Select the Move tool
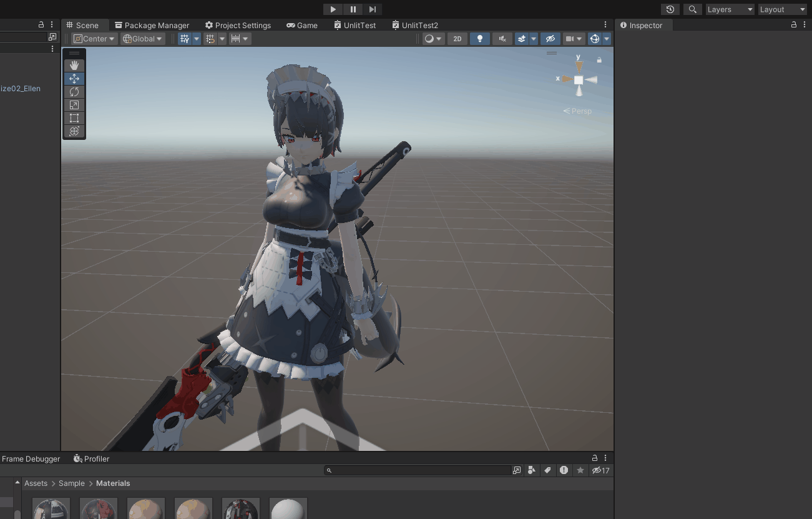This screenshot has height=519, width=812. pyautogui.click(x=74, y=79)
